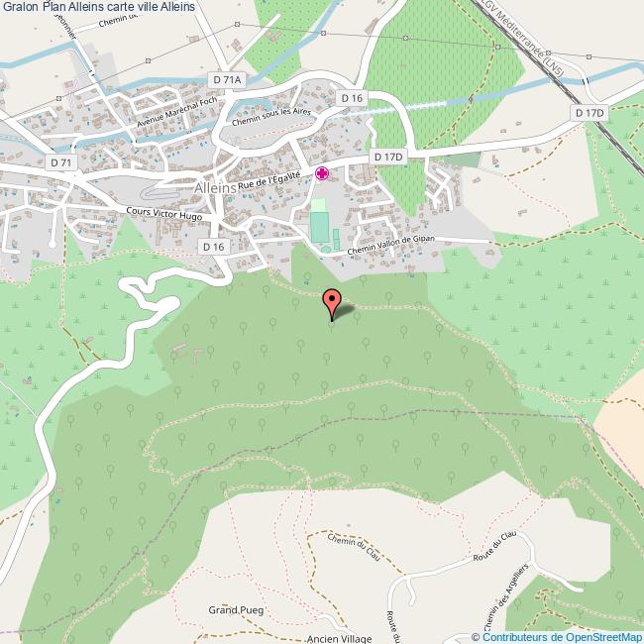Click the D 71A road shield
This screenshot has width=644, height=644.
[227, 79]
